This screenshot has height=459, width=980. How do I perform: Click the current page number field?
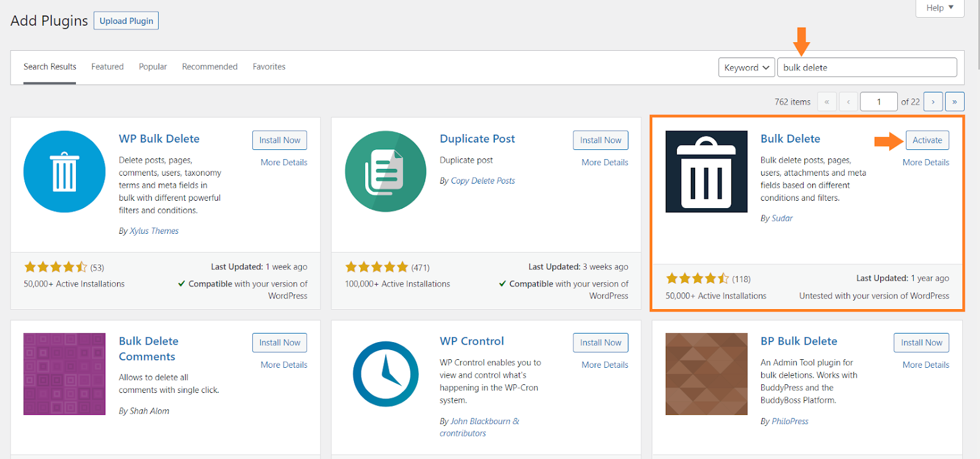coord(878,102)
